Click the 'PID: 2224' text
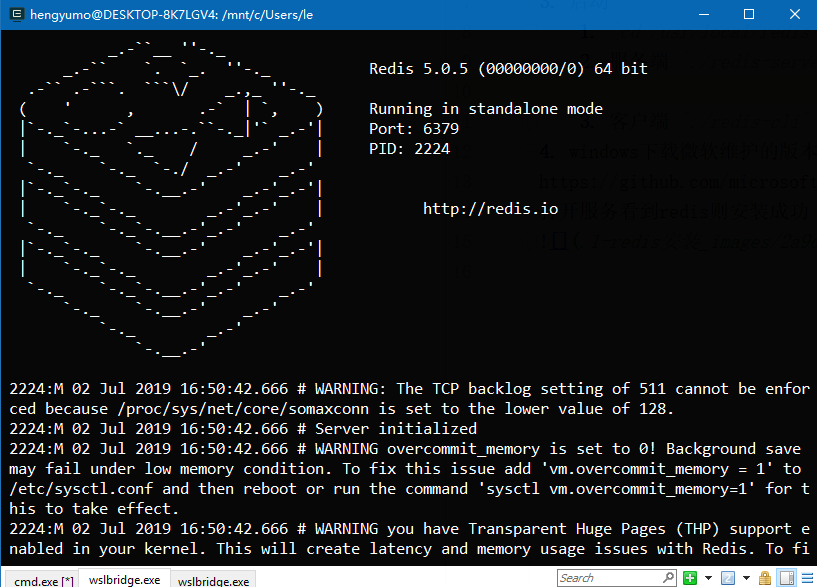817x587 pixels. pyautogui.click(x=410, y=148)
